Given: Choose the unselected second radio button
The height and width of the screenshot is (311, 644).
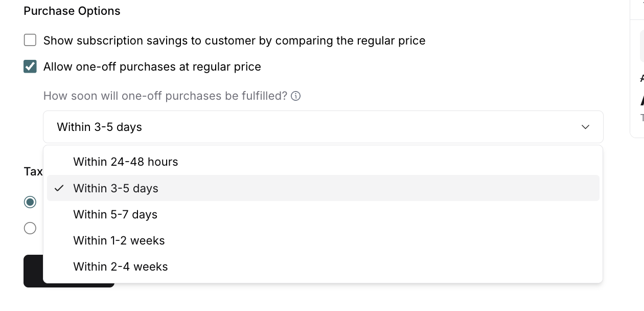Looking at the screenshot, I should (x=30, y=228).
